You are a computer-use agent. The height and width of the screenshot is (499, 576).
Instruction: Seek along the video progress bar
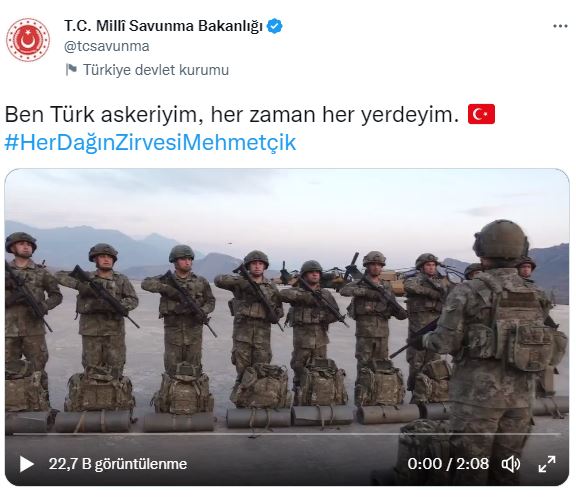[x=287, y=434]
